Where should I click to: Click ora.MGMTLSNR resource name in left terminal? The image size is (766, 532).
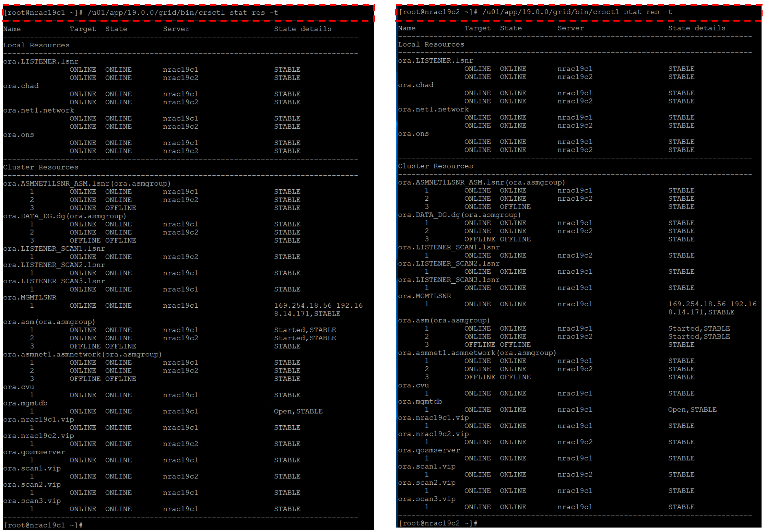tap(30, 297)
